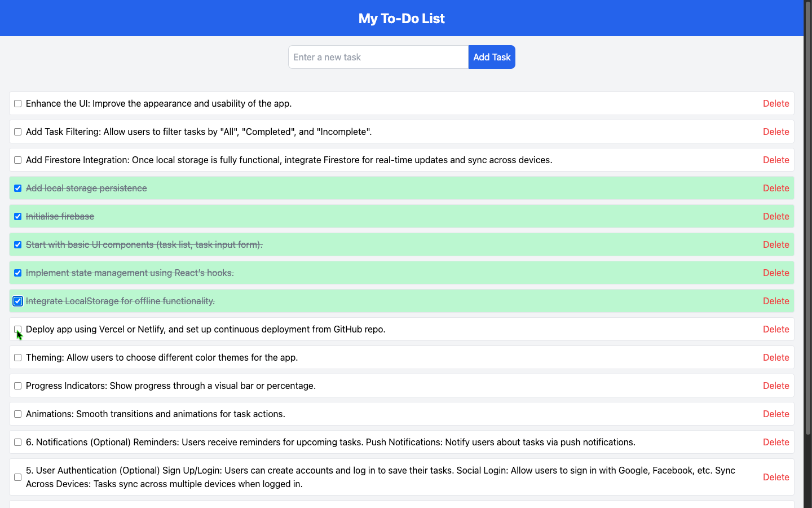Untick Integrate LocalStorage for offline functionality
The width and height of the screenshot is (812, 508).
(18, 301)
